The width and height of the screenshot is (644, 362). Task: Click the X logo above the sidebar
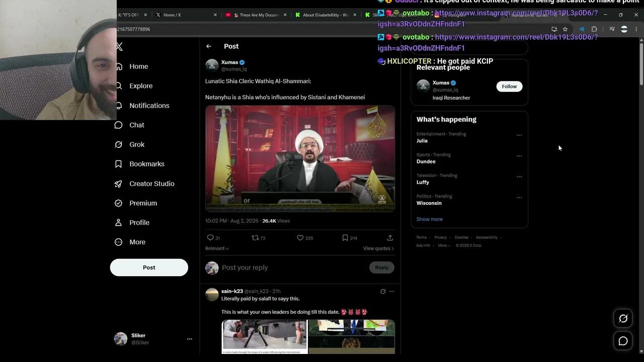[119, 47]
